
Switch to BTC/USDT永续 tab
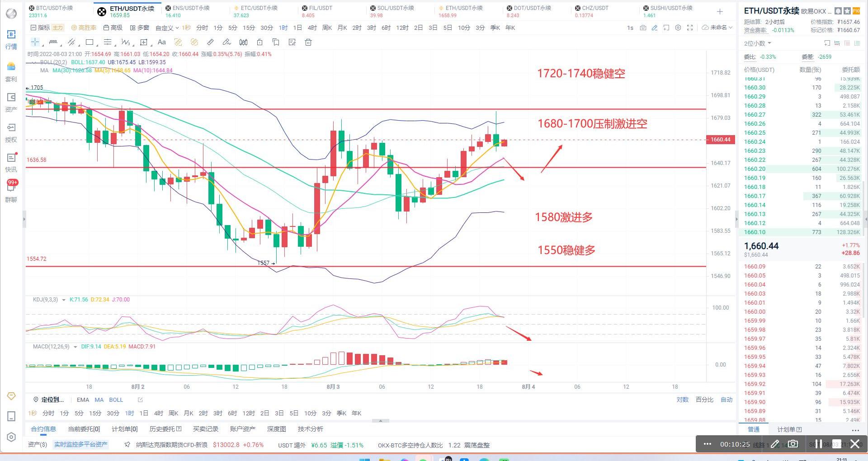(x=51, y=11)
